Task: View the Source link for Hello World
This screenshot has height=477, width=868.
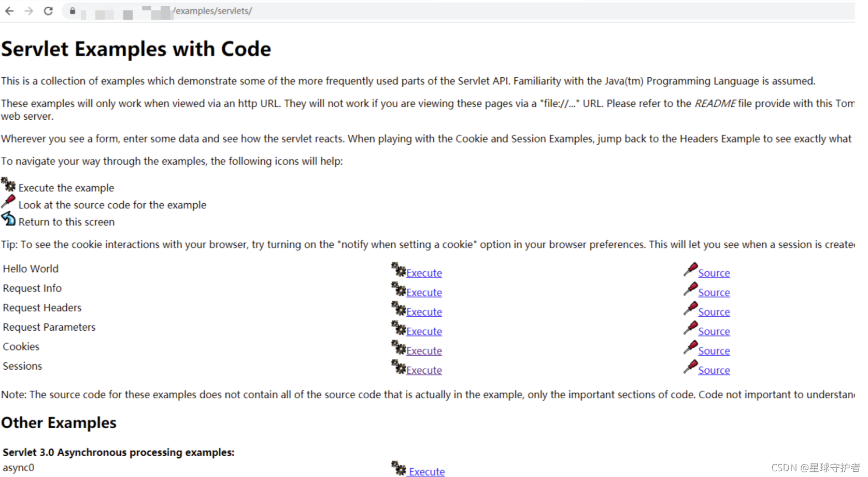Action: coord(714,273)
